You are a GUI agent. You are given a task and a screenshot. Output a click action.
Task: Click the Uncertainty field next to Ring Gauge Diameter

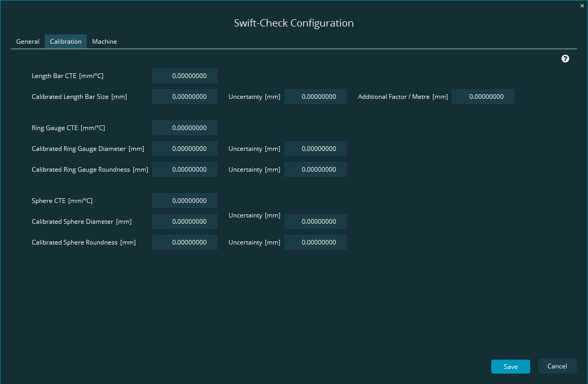point(315,148)
